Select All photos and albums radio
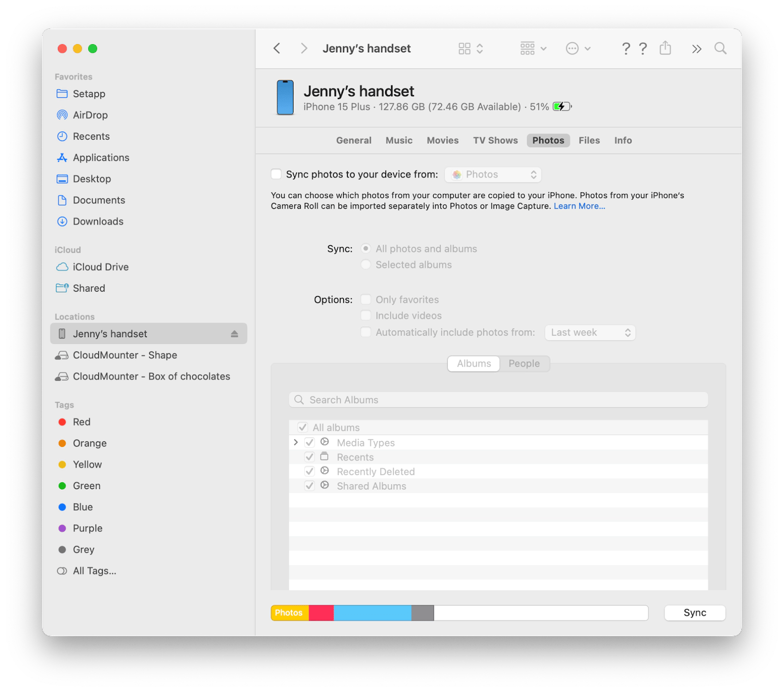784x692 pixels. [x=366, y=248]
